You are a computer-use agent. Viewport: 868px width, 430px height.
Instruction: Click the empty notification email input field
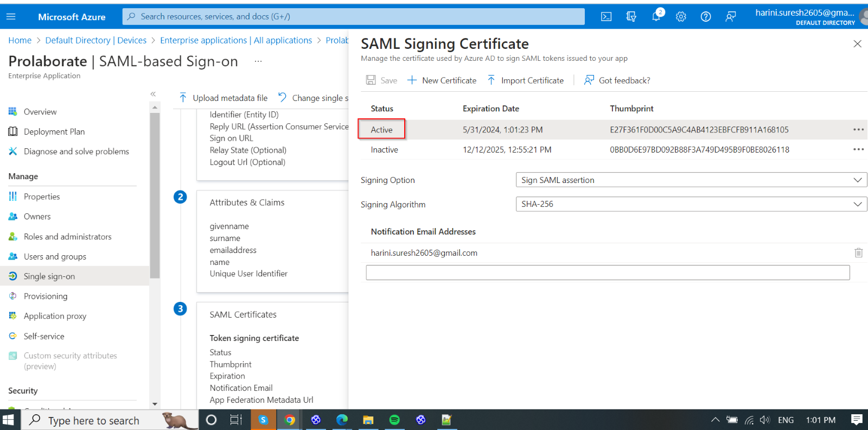608,273
